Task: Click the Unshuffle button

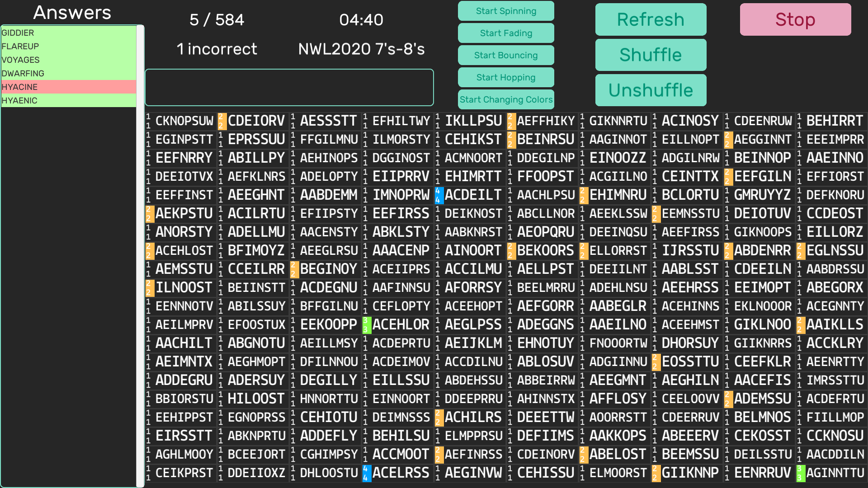Action: [651, 90]
